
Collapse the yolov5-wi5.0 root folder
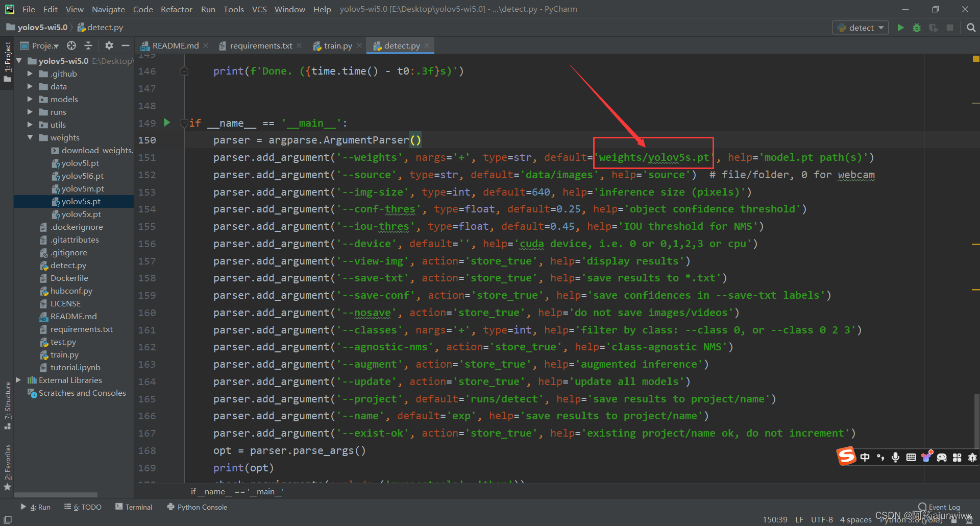[x=19, y=61]
